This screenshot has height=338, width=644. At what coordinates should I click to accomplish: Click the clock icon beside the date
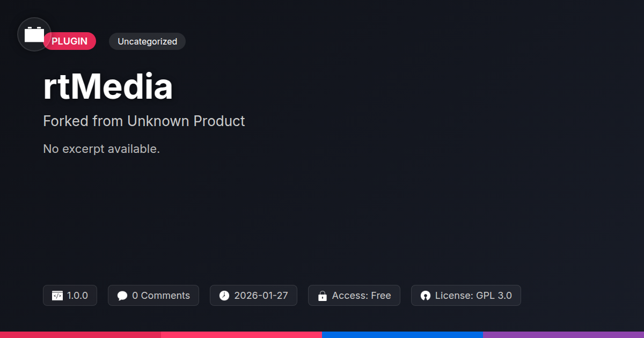tap(224, 296)
